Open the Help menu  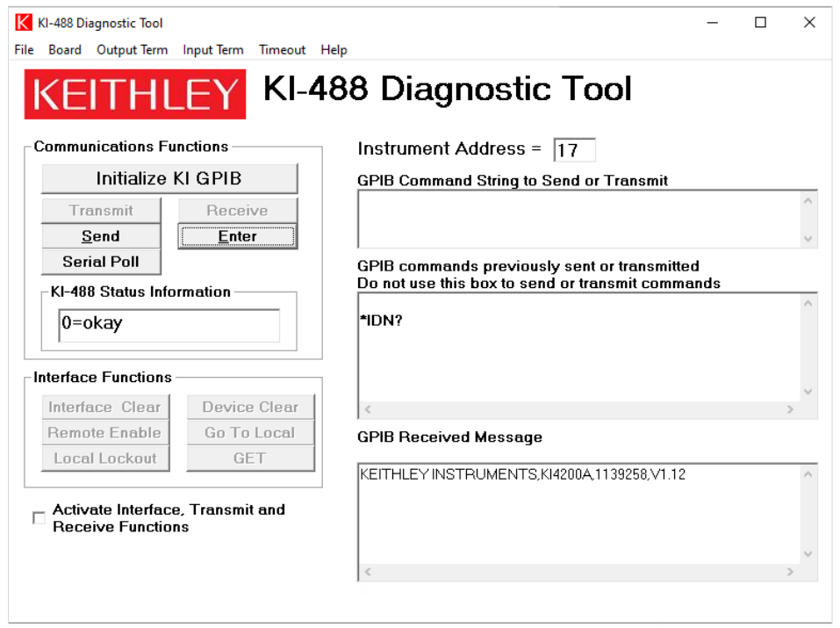tap(334, 50)
